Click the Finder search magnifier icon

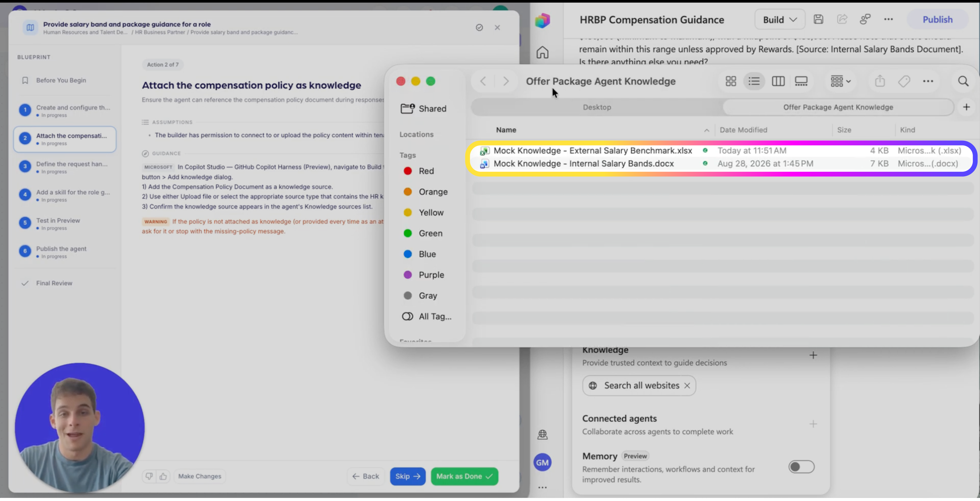click(963, 81)
